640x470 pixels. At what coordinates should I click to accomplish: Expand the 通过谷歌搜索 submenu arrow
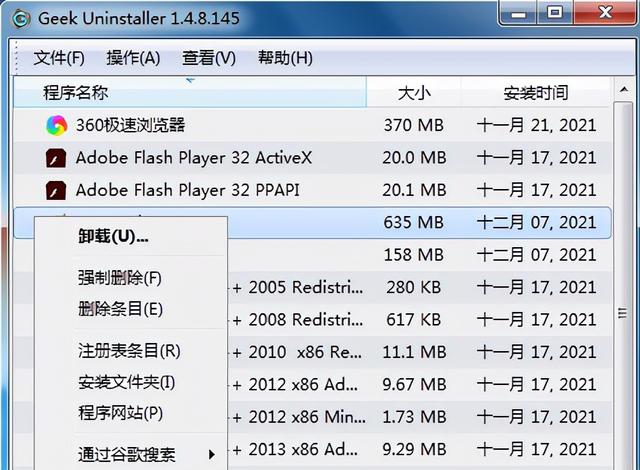tap(211, 454)
